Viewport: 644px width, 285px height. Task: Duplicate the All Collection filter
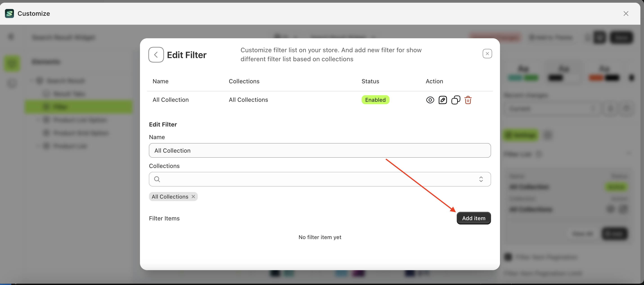point(455,100)
